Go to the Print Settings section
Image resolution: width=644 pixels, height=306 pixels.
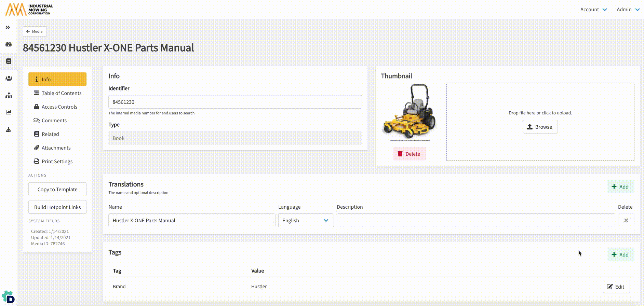[57, 161]
